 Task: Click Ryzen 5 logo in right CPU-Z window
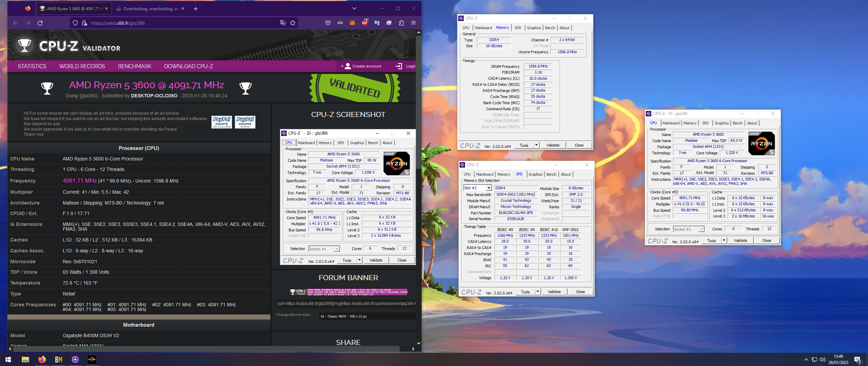pos(761,143)
